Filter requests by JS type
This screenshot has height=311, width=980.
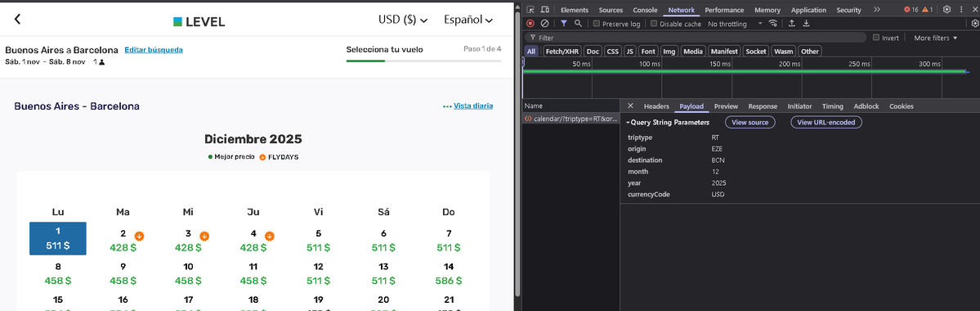point(630,52)
